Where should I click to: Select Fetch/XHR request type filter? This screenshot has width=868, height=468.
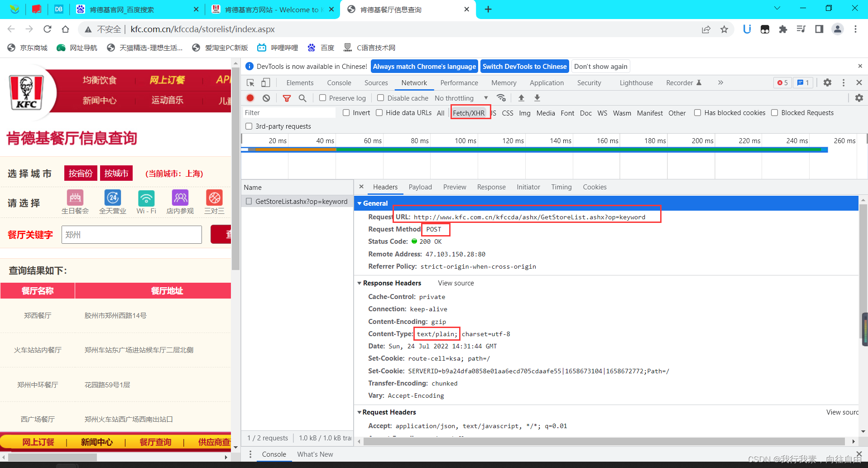[x=469, y=113]
